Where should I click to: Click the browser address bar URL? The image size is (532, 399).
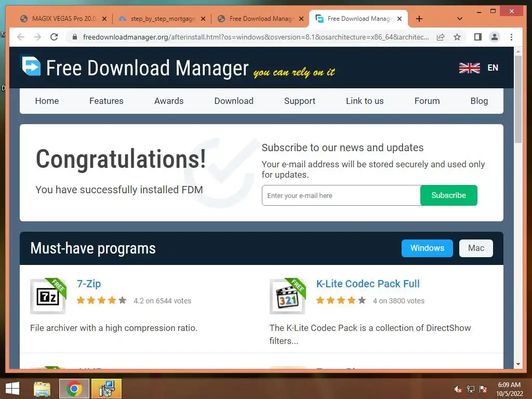256,37
